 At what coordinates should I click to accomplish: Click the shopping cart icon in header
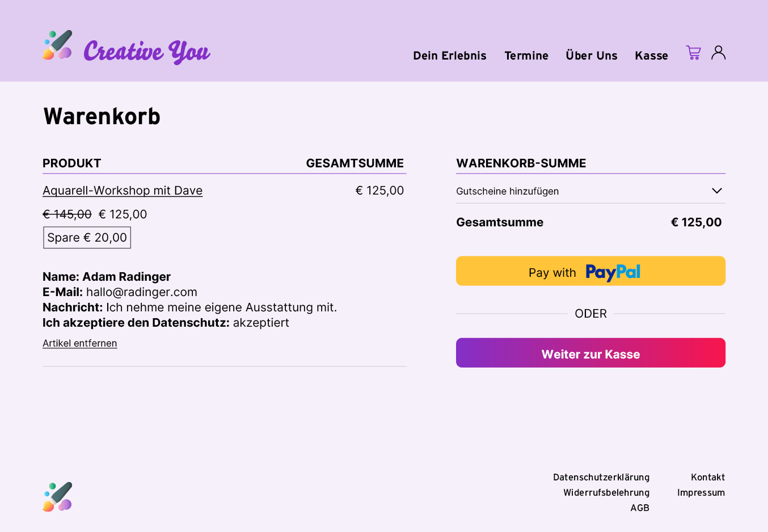point(693,53)
